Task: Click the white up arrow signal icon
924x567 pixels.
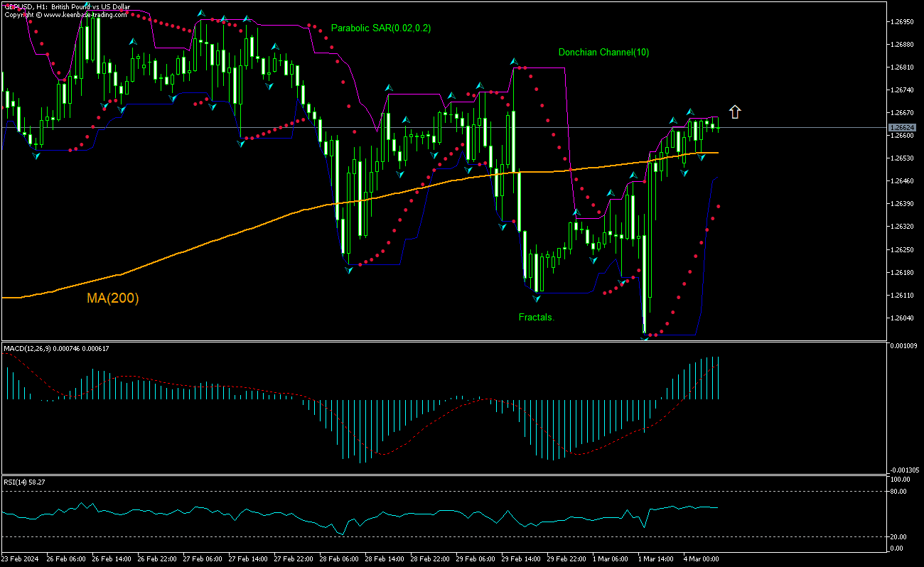Action: coord(735,112)
